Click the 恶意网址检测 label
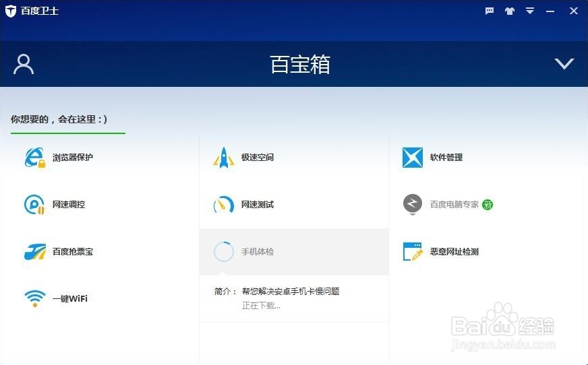 (x=454, y=252)
